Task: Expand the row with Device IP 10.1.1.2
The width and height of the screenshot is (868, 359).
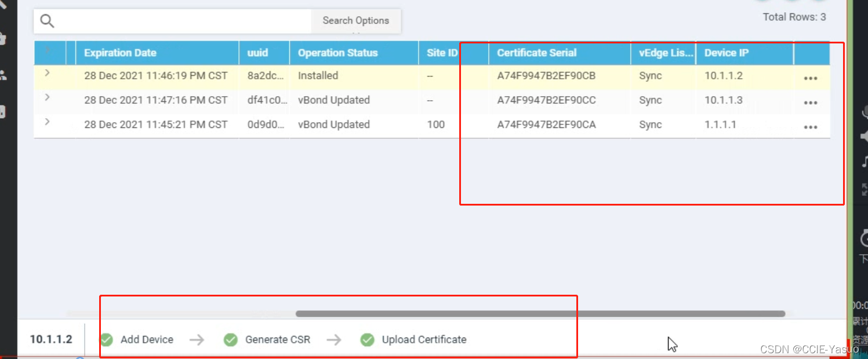Action: (48, 73)
